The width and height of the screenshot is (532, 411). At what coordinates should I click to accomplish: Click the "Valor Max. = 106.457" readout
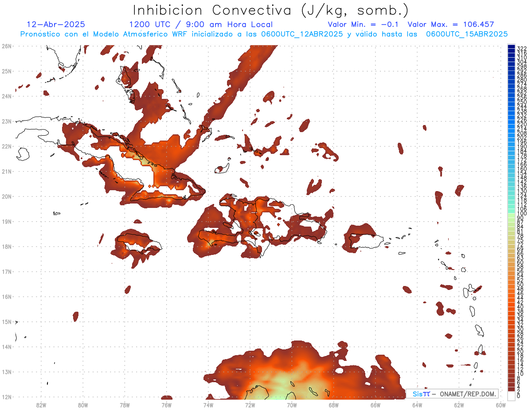click(450, 24)
